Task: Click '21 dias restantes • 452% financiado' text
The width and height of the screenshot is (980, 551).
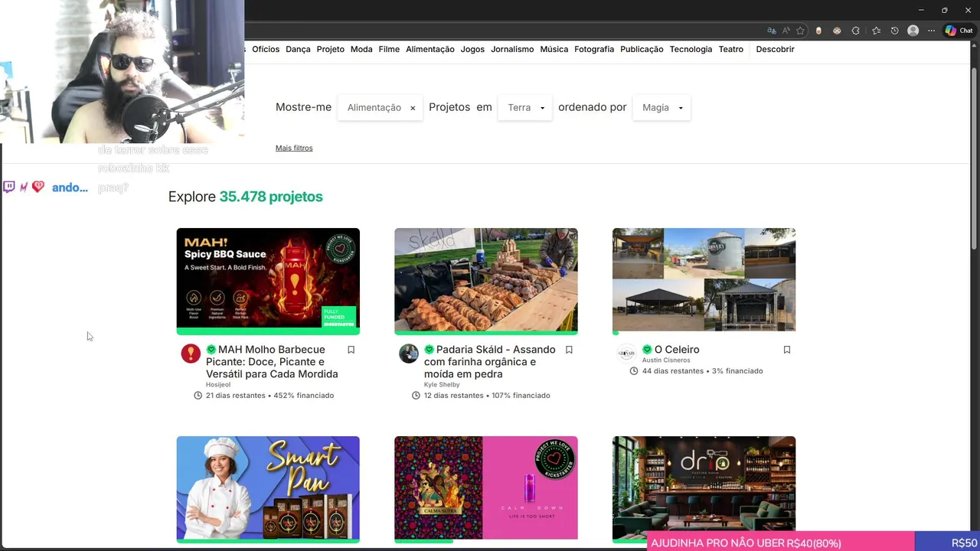Action: tap(270, 396)
